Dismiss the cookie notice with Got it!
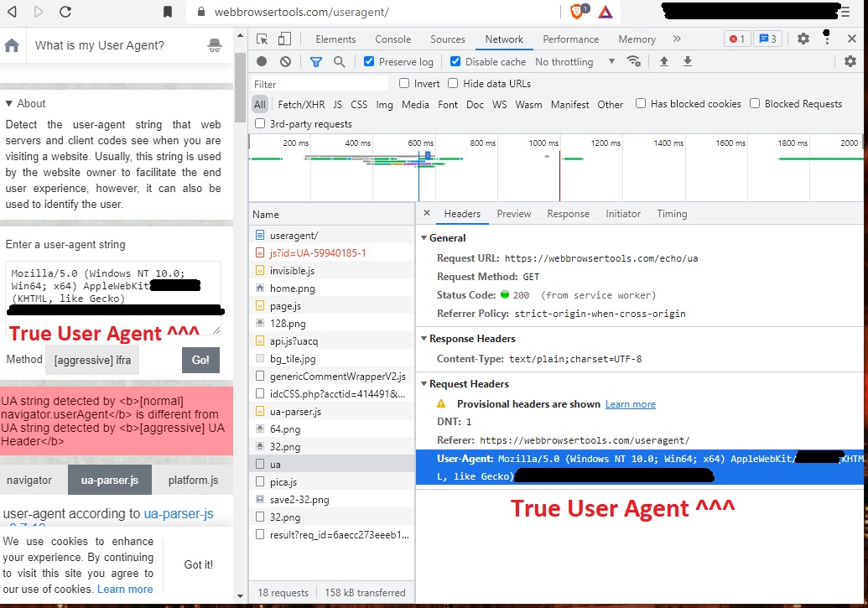Image resolution: width=868 pixels, height=608 pixels. coord(199,564)
